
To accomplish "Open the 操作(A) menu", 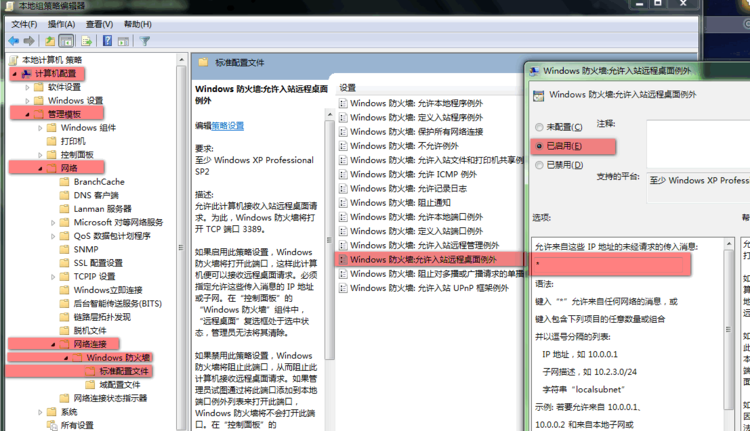I will [x=61, y=23].
